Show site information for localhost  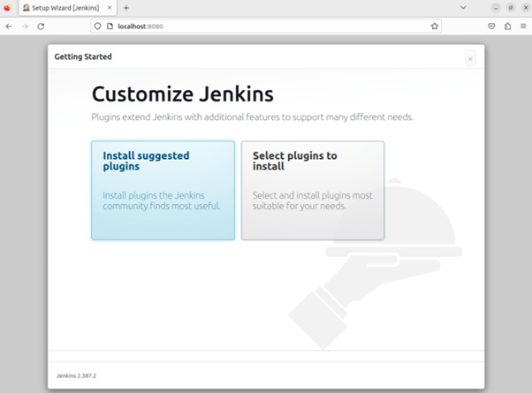coord(109,26)
